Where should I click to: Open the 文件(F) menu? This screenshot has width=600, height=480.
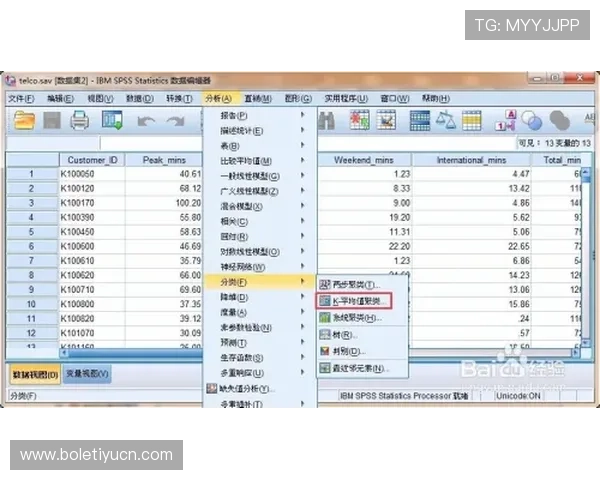tap(21, 99)
